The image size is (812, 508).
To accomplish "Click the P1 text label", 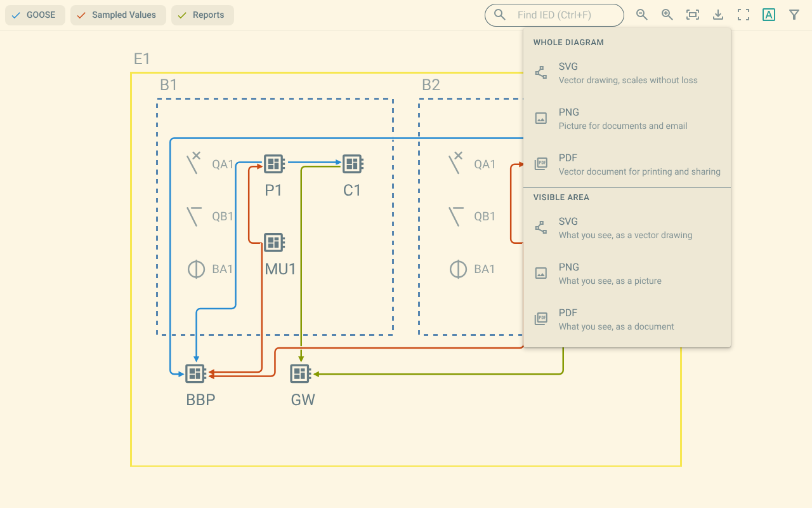I will pyautogui.click(x=273, y=190).
